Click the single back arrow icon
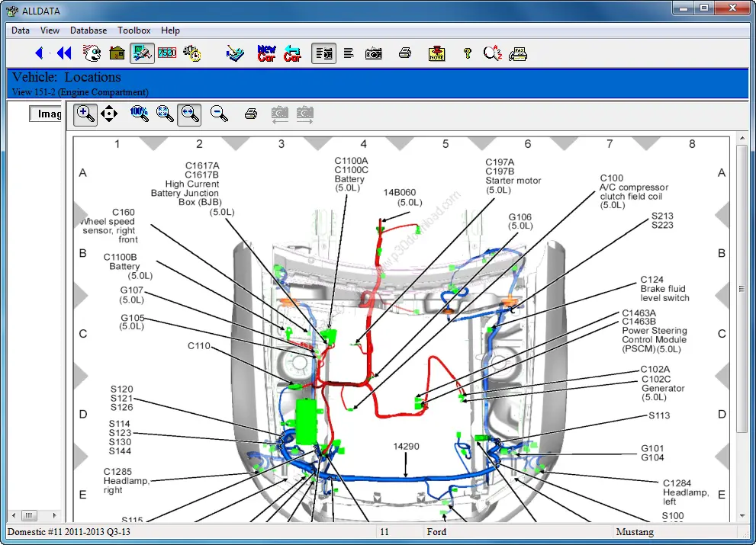The width and height of the screenshot is (756, 545). coord(39,53)
